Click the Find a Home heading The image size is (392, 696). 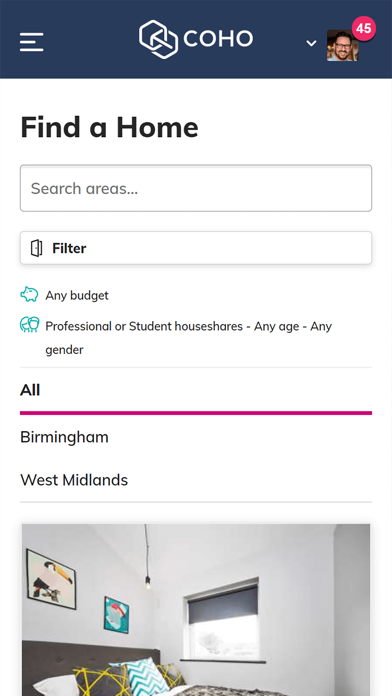point(109,127)
